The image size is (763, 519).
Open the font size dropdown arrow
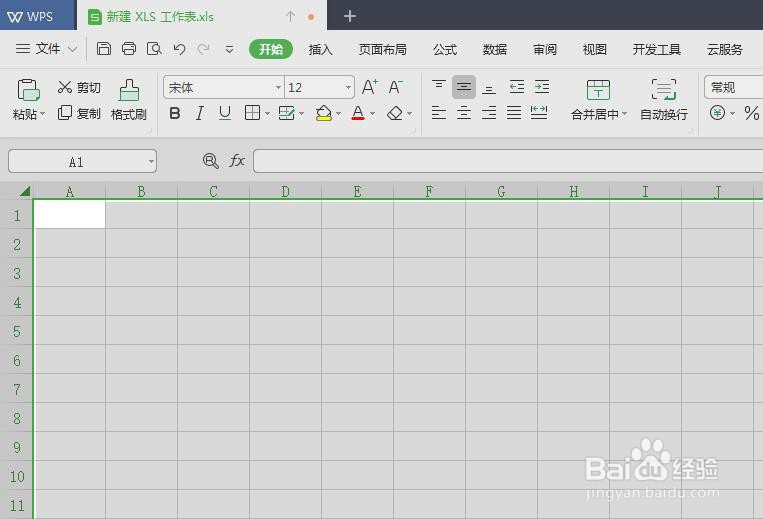coord(348,88)
